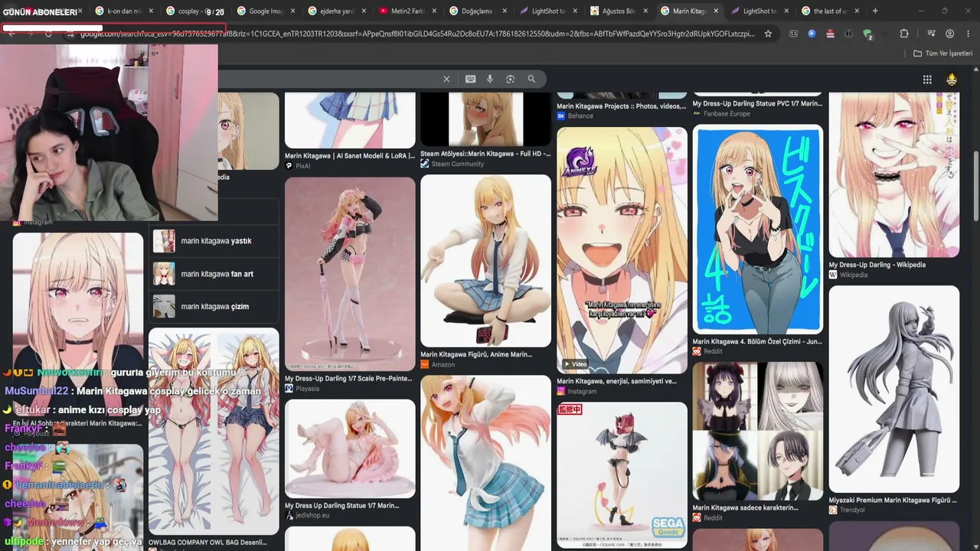Viewport: 980px width, 551px height.
Task: Close the Ağustos Böceği tab
Action: coord(644,11)
